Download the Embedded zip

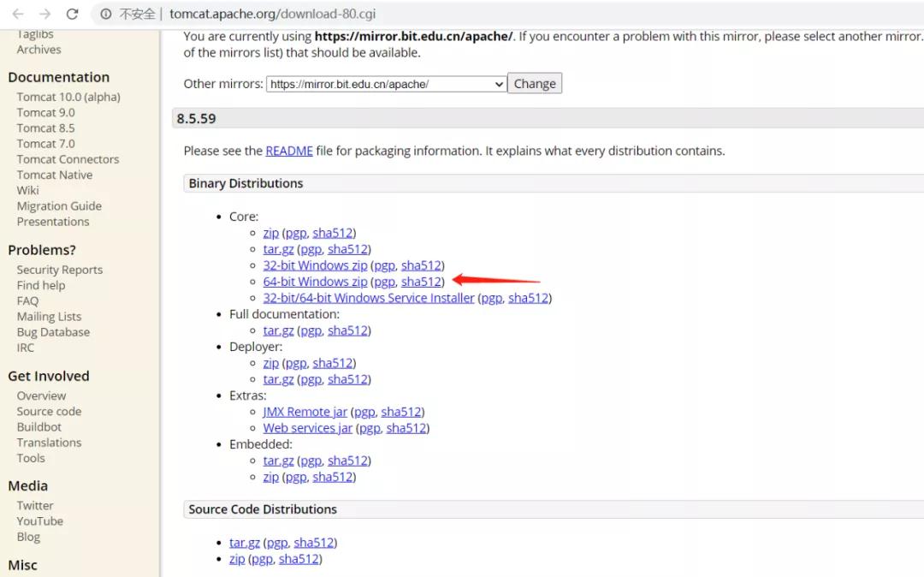(271, 477)
